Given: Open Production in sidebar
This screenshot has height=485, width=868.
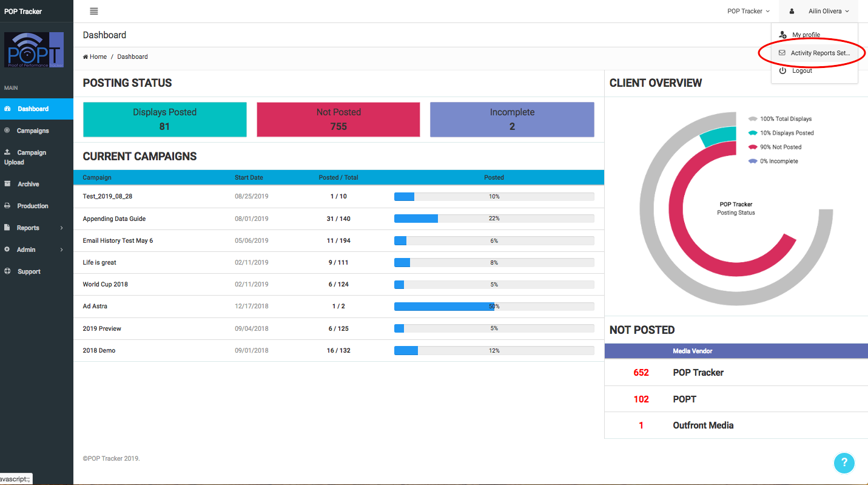Looking at the screenshot, I should 36,206.
